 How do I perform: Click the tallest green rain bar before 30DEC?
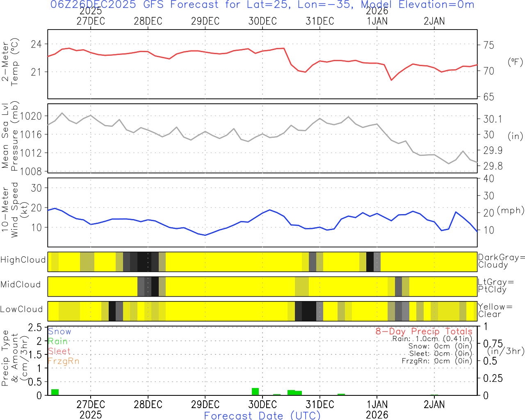coord(255,392)
